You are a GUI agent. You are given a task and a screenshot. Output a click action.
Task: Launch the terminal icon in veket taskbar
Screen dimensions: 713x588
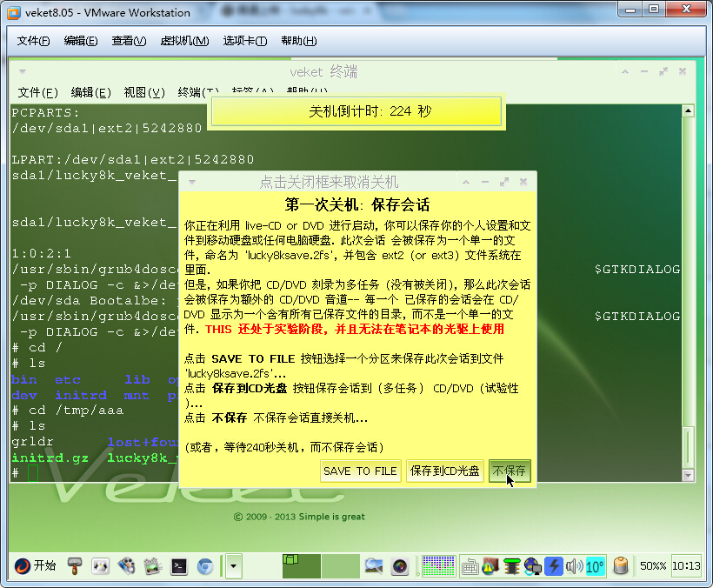(179, 566)
